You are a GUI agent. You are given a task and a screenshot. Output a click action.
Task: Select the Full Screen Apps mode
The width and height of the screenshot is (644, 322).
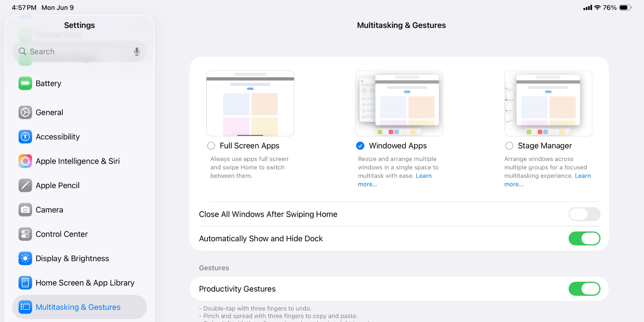click(211, 146)
